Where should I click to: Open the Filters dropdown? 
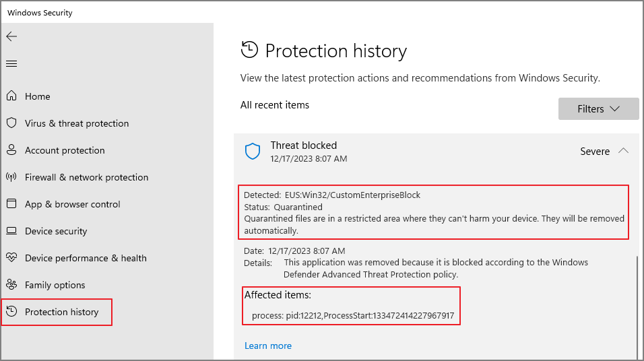pyautogui.click(x=598, y=108)
